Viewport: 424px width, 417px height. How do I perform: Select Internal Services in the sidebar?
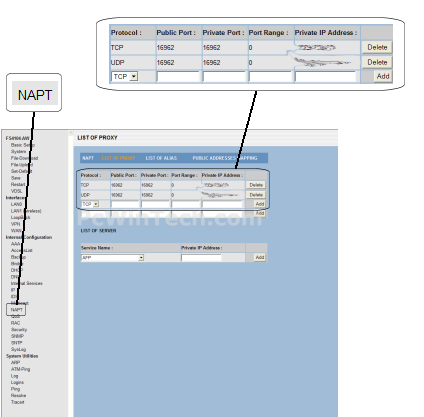(x=27, y=283)
